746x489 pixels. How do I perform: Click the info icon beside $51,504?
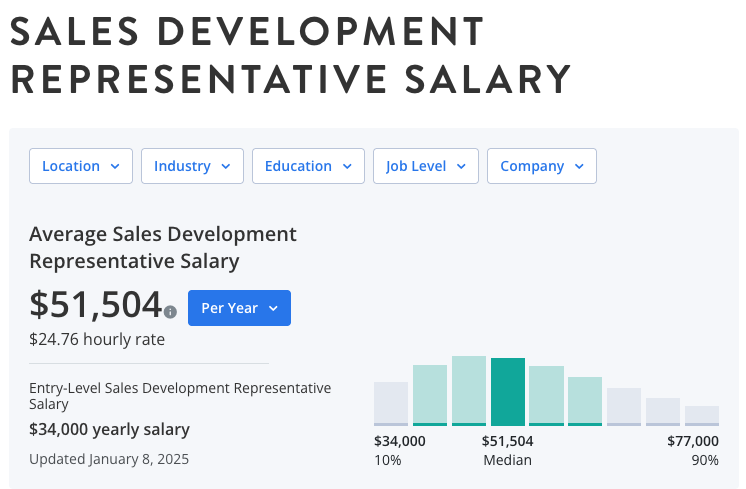170,312
